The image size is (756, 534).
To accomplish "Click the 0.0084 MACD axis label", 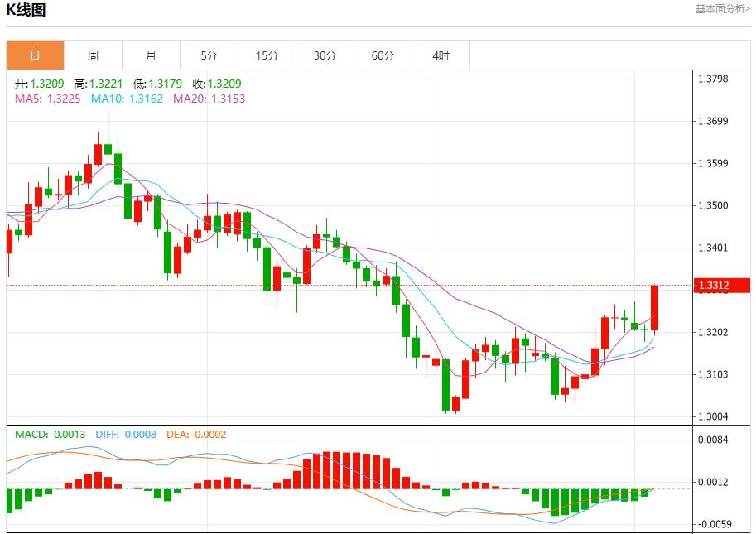I will (713, 440).
